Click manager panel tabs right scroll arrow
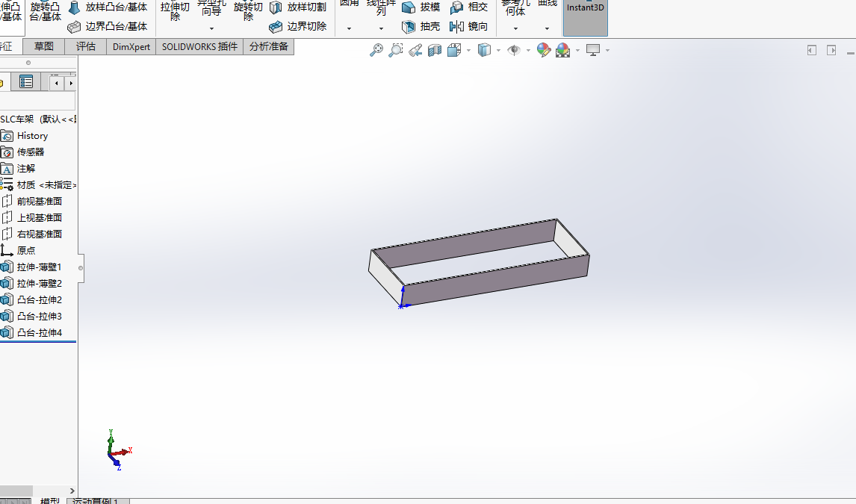856x504 pixels. click(70, 83)
